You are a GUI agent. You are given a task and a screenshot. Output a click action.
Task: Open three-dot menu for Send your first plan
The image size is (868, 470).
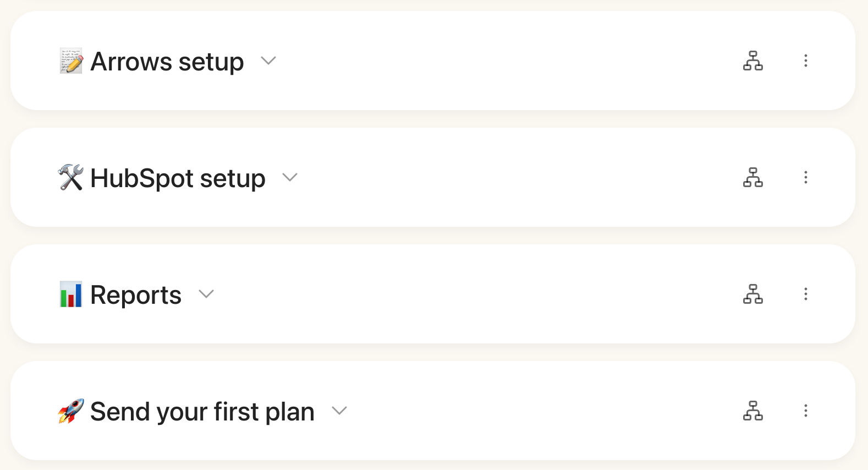click(x=805, y=411)
